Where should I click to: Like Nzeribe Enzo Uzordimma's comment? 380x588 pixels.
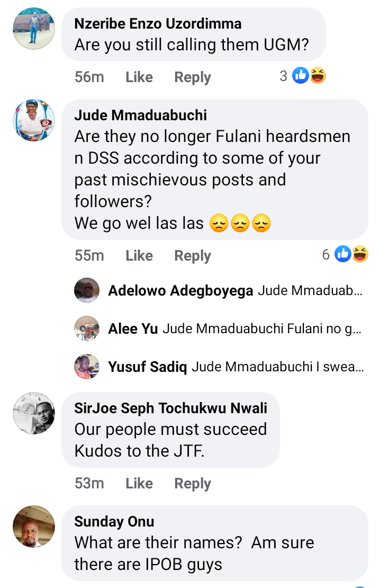(x=139, y=77)
